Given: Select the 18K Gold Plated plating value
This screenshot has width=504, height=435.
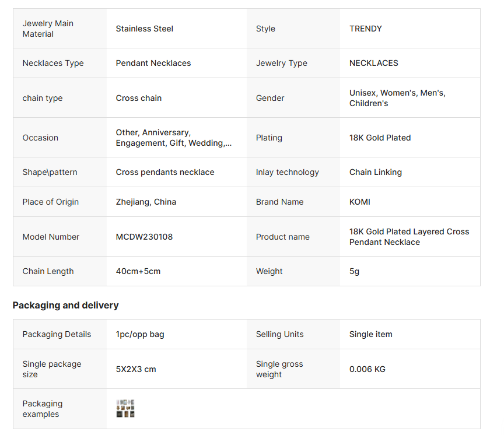Looking at the screenshot, I should pyautogui.click(x=380, y=138).
